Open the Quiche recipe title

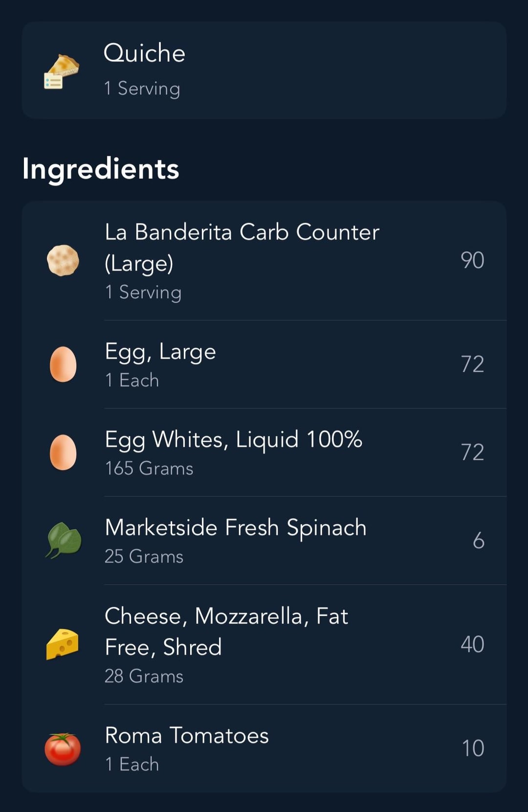144,53
